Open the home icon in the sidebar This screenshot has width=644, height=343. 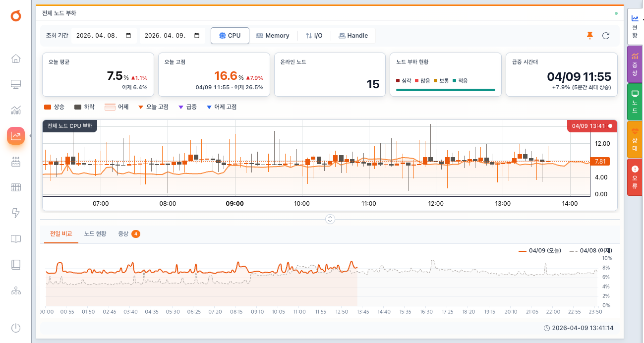[16, 59]
